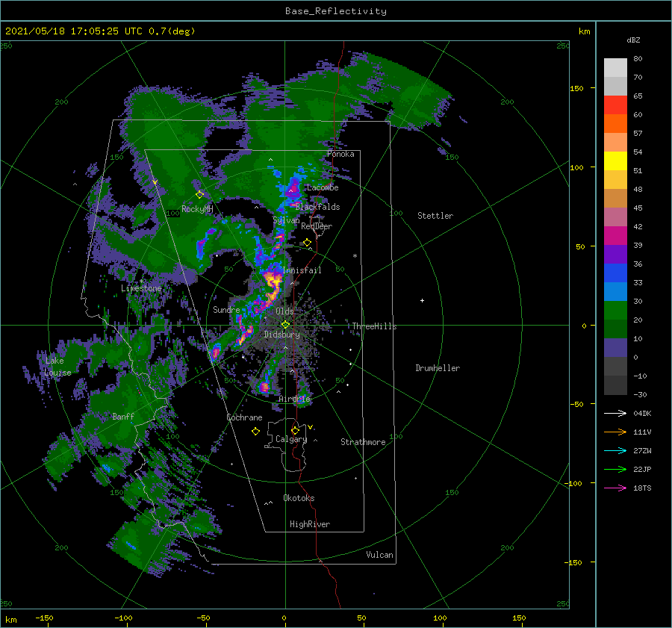Click the 2021/05/18 17:05:25 UTC timestamp
Viewport: 672px width, 628px height.
pyautogui.click(x=74, y=31)
